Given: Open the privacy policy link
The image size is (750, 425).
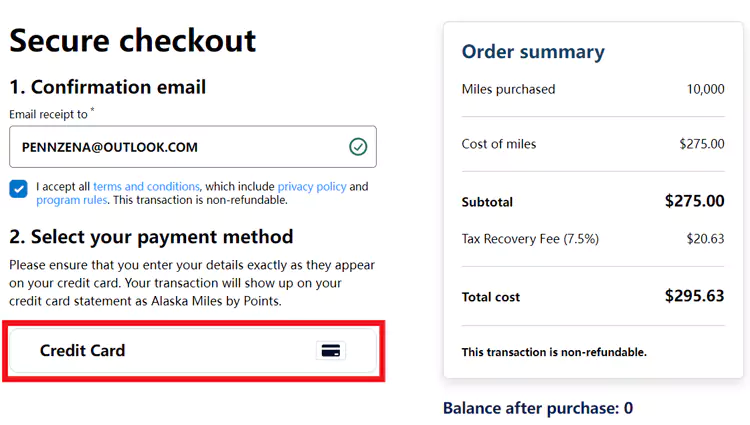Looking at the screenshot, I should pyautogui.click(x=311, y=187).
